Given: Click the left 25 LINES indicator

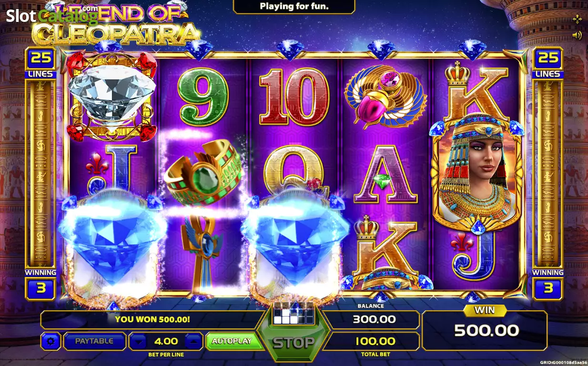Looking at the screenshot, I should [x=41, y=63].
